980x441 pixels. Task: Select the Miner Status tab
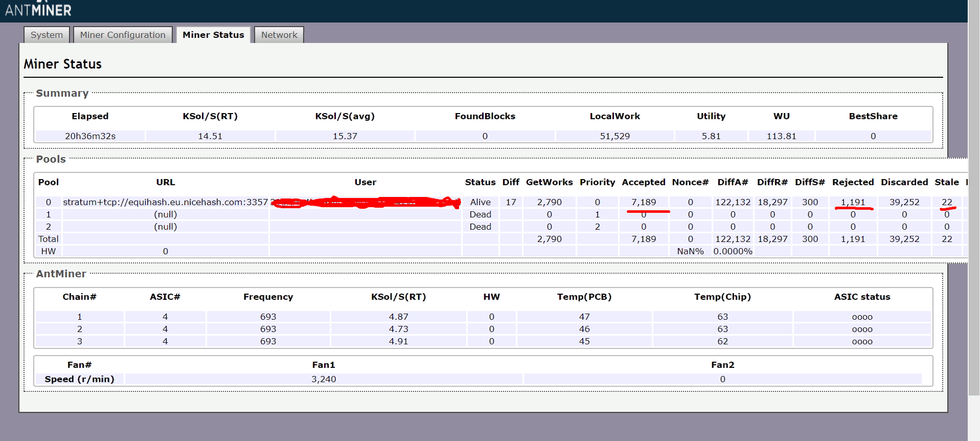(213, 35)
